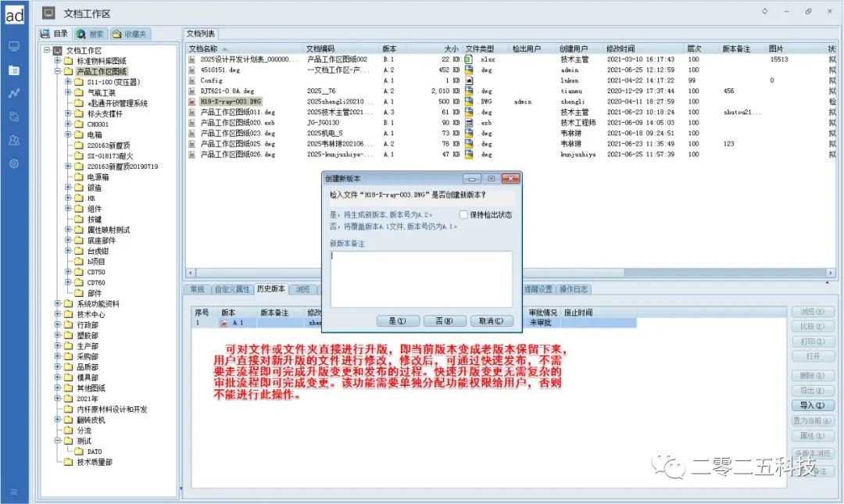Click the 导入(I) button
This screenshot has width=844, height=504.
[x=812, y=406]
